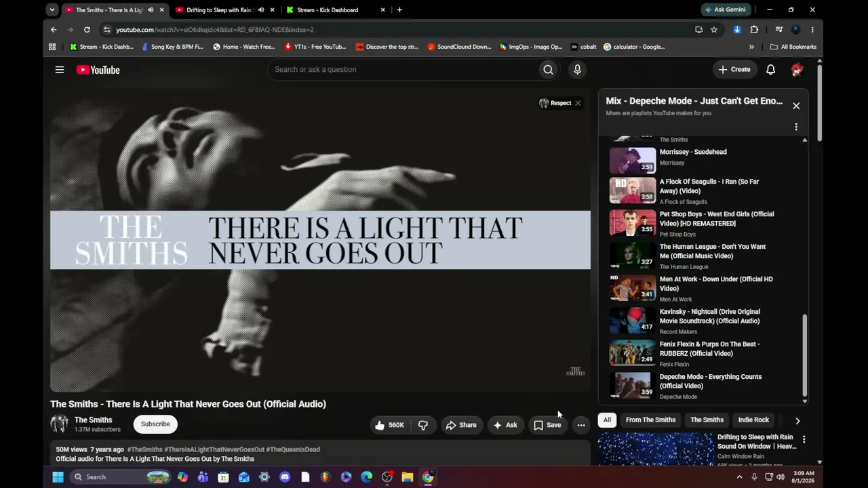868x488 pixels.
Task: Open the All Bookmarks folder
Action: click(793, 47)
